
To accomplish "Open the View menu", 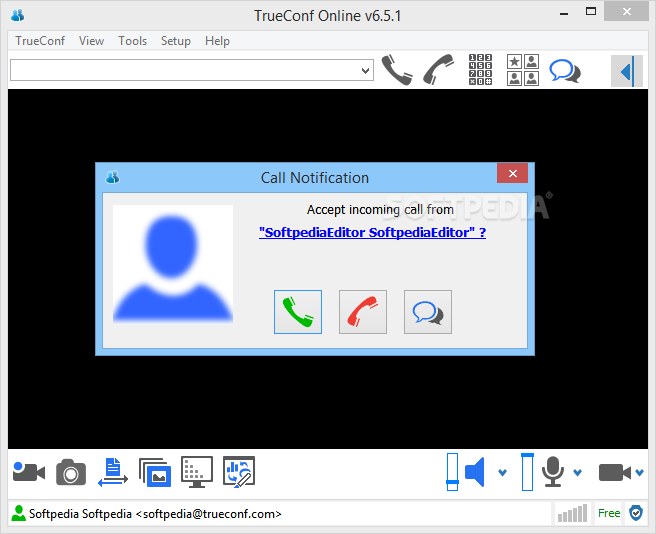I will (x=92, y=41).
